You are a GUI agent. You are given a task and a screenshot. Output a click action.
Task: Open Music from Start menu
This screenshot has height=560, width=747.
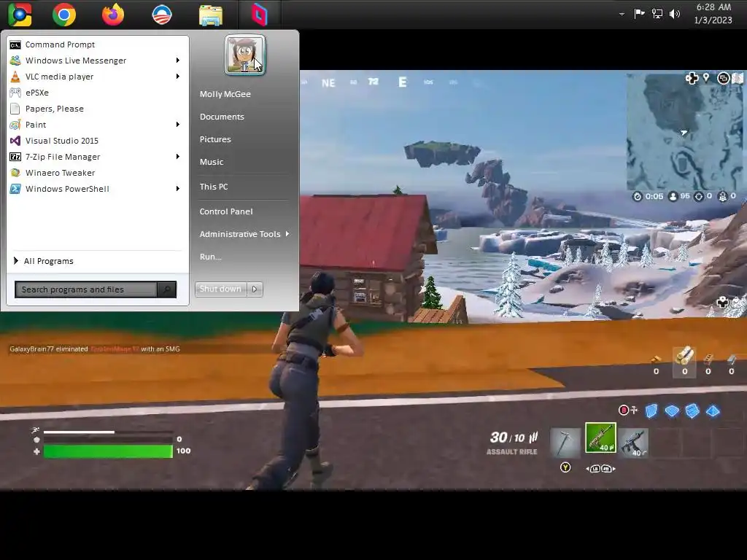pyautogui.click(x=212, y=162)
